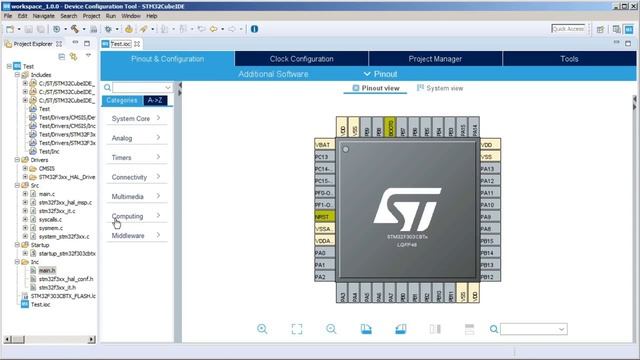The width and height of the screenshot is (640, 360).
Task: Open the File menu
Action: point(8,16)
